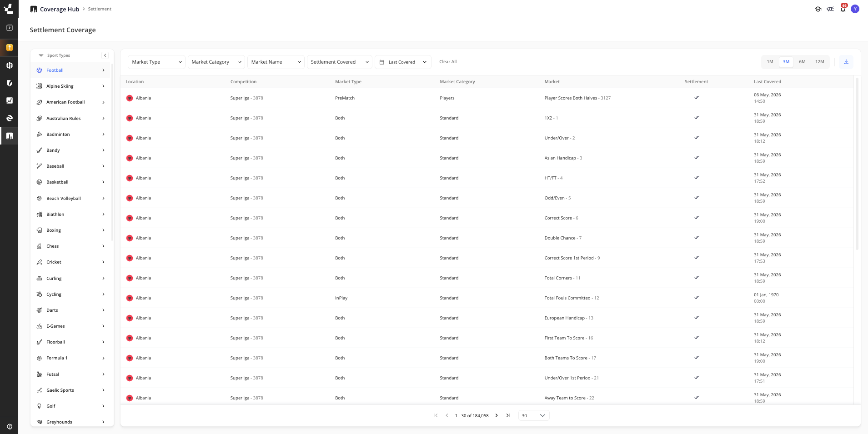Open the Market Category dropdown
Viewport: 868px width, 434px height.
point(216,62)
